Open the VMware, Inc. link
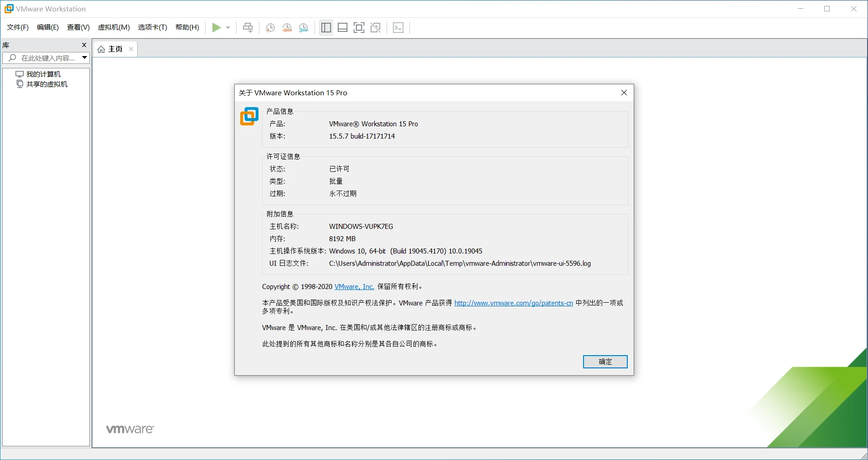The height and width of the screenshot is (460, 868). [354, 287]
